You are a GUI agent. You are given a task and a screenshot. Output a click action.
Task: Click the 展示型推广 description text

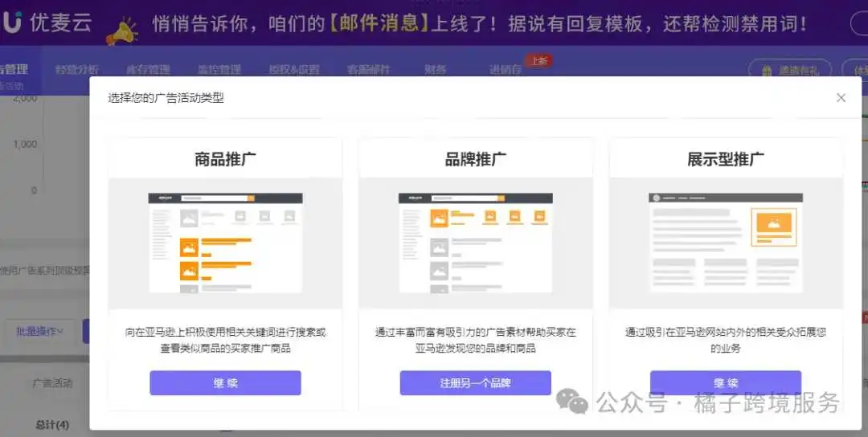click(726, 340)
